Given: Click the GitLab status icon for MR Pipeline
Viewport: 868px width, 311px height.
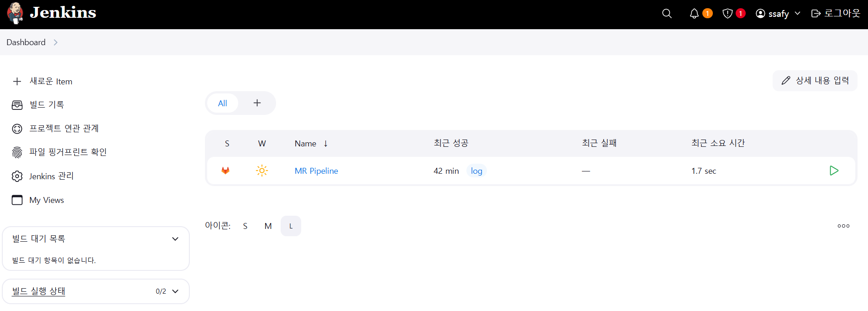Looking at the screenshot, I should 225,171.
